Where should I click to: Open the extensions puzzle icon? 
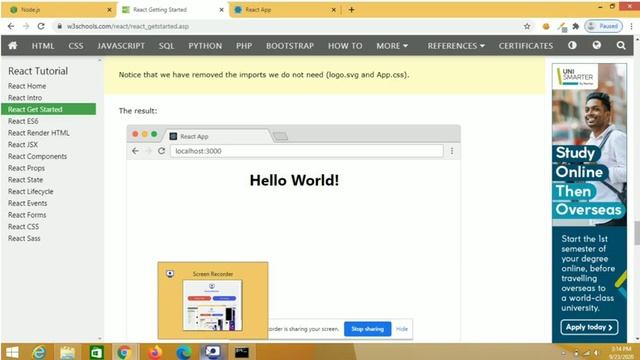576,26
